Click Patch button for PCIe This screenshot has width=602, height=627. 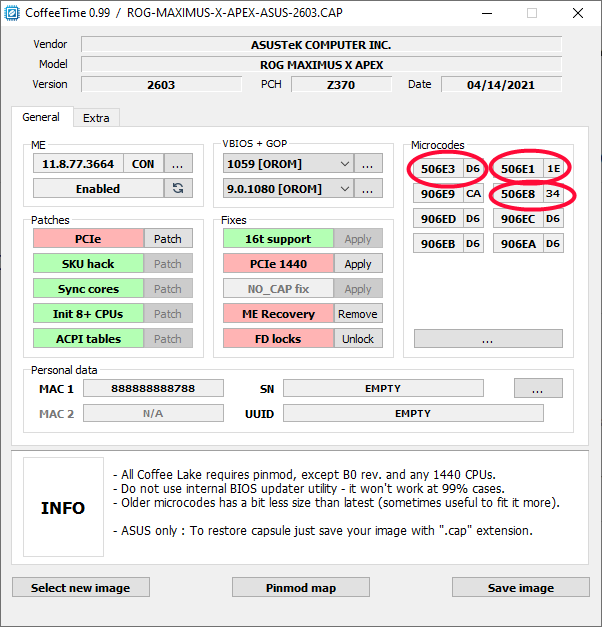click(168, 239)
